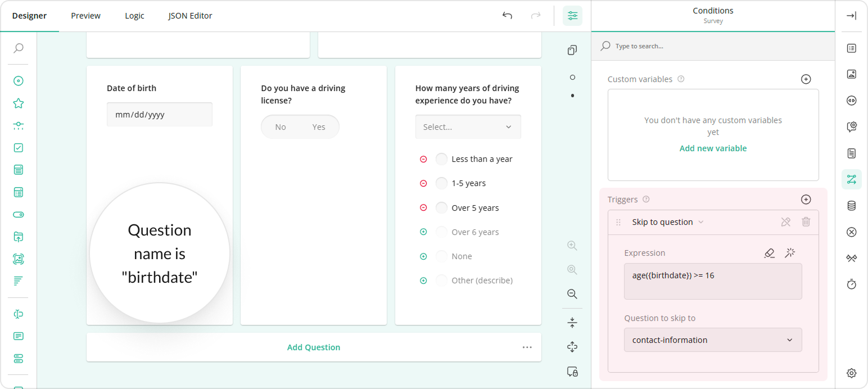Open the stopwatch timer panel on the right sidebar
The height and width of the screenshot is (389, 868).
point(851,284)
